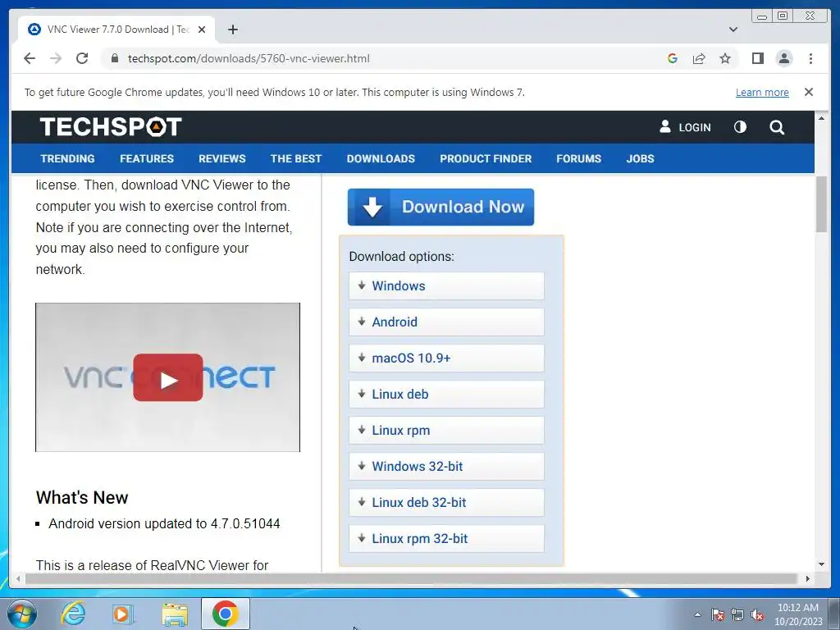Image resolution: width=840 pixels, height=630 pixels.
Task: Open the REVIEWS menu
Action: (221, 158)
